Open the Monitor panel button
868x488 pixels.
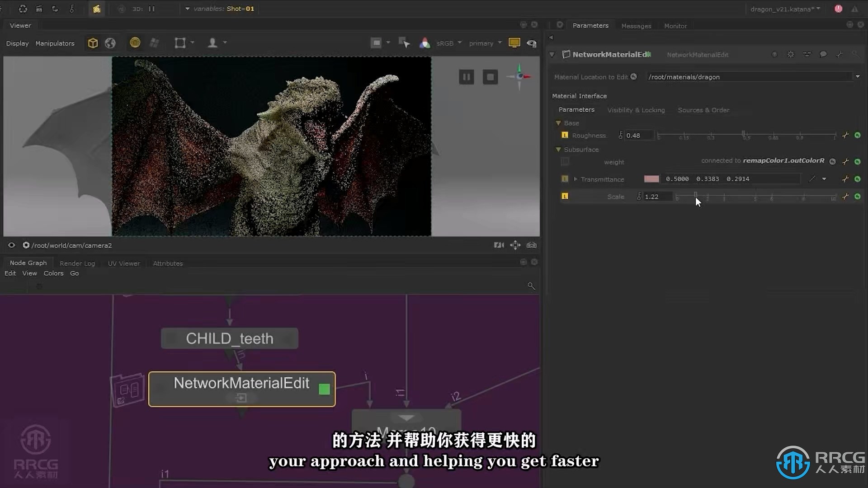click(x=675, y=26)
